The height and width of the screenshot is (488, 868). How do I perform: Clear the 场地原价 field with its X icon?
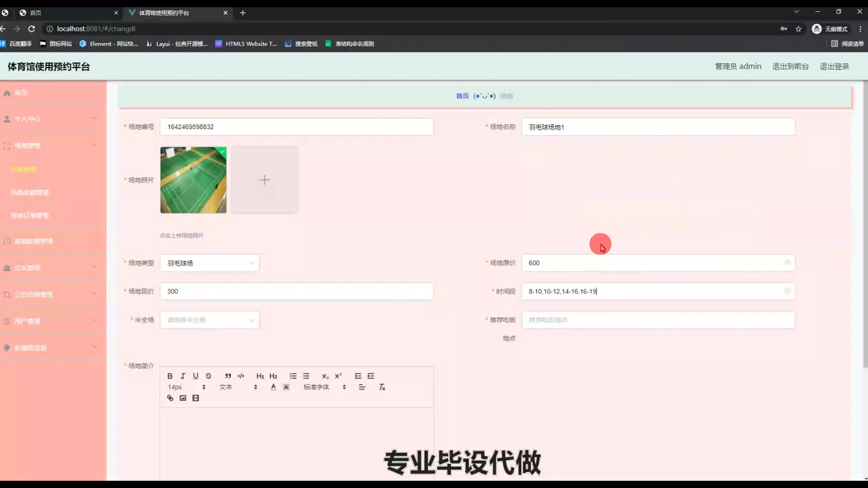click(x=788, y=263)
